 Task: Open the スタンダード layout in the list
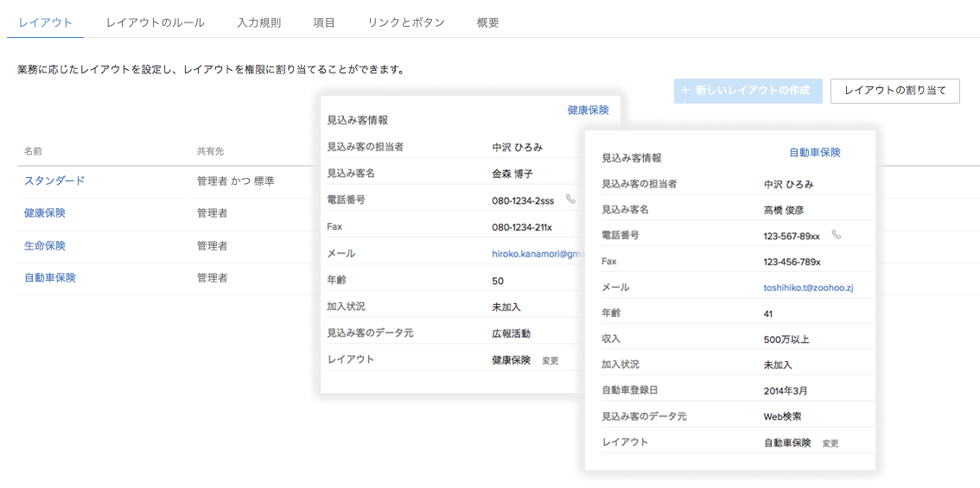[x=54, y=181]
